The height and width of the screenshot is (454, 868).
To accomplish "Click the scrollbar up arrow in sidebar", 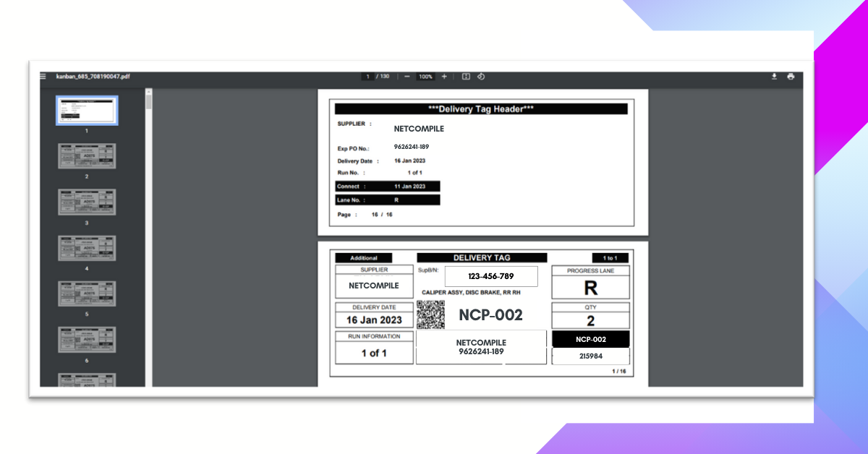I will tap(149, 92).
